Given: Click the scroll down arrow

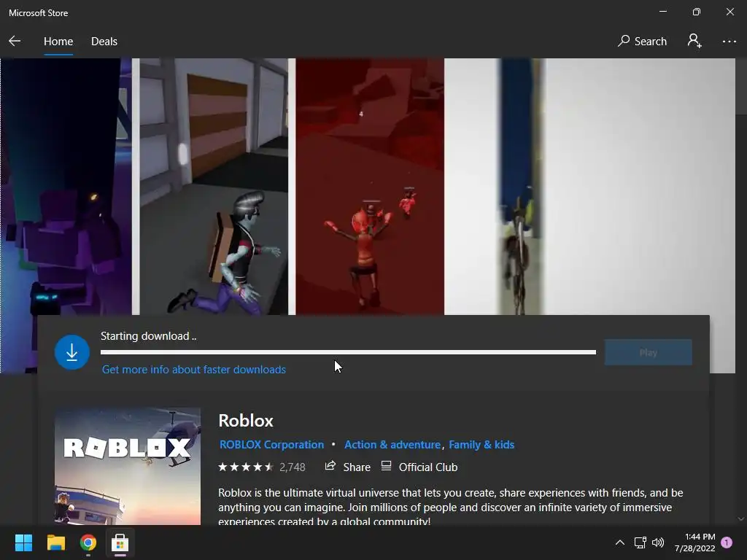Looking at the screenshot, I should click(x=741, y=518).
